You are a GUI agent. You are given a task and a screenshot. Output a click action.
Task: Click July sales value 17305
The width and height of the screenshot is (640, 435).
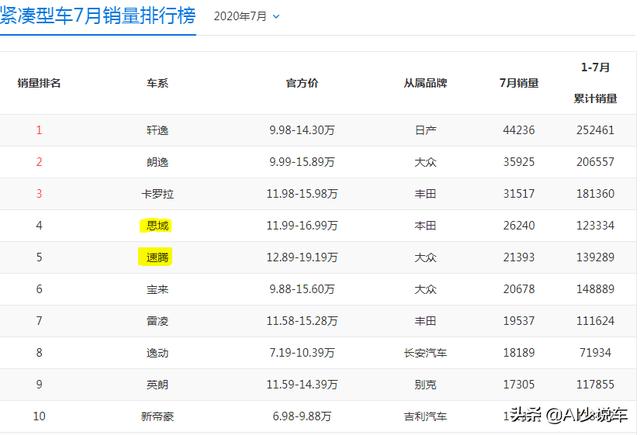pos(519,385)
